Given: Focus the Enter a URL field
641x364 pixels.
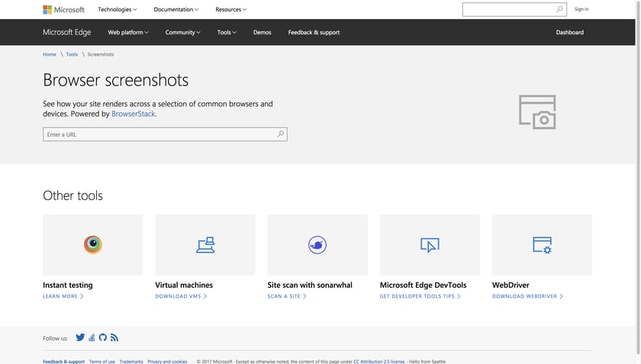Looking at the screenshot, I should click(165, 134).
